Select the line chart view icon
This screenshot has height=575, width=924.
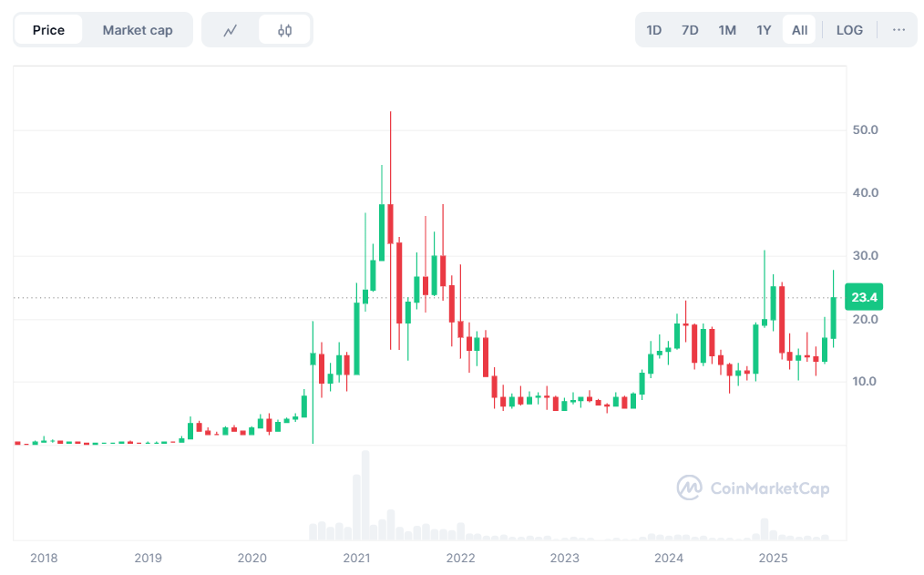coord(230,29)
